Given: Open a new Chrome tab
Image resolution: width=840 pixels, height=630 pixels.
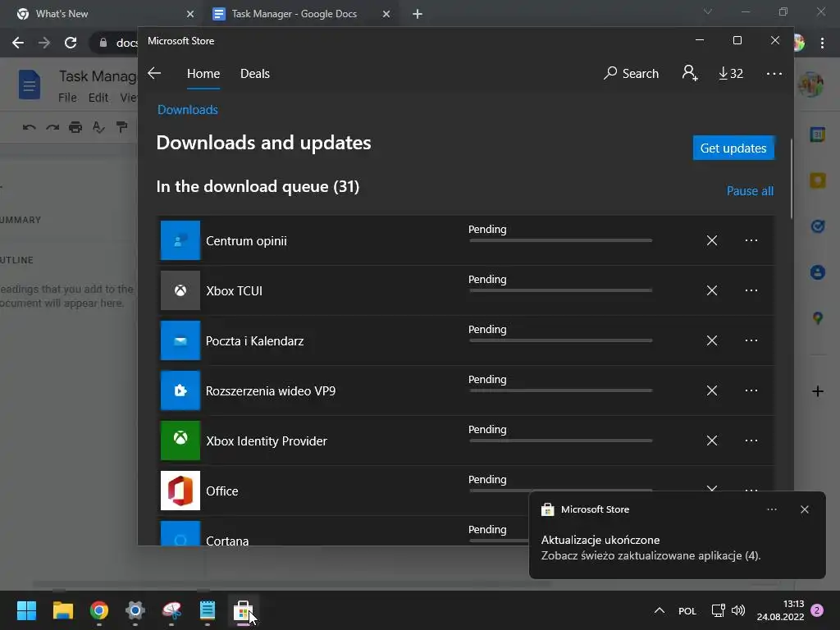Looking at the screenshot, I should (418, 14).
